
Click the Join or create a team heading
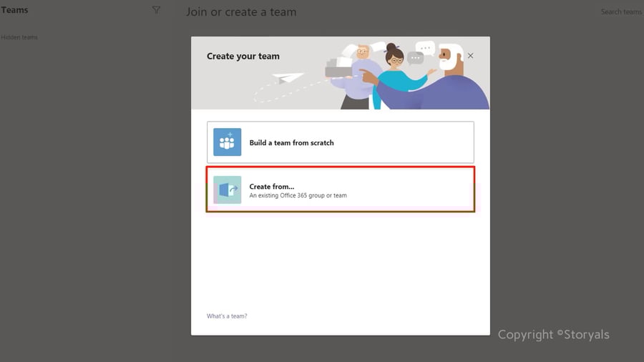point(241,12)
